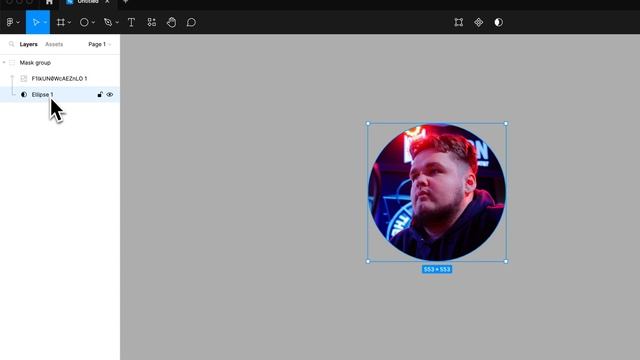The width and height of the screenshot is (640, 360).
Task: Open the main menu dropdown arrow
Action: coord(18,22)
